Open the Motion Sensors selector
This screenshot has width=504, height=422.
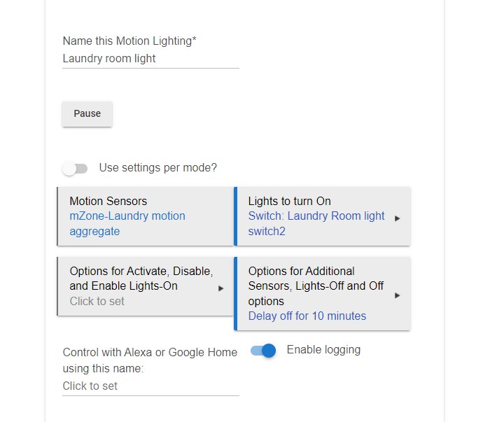coord(146,216)
